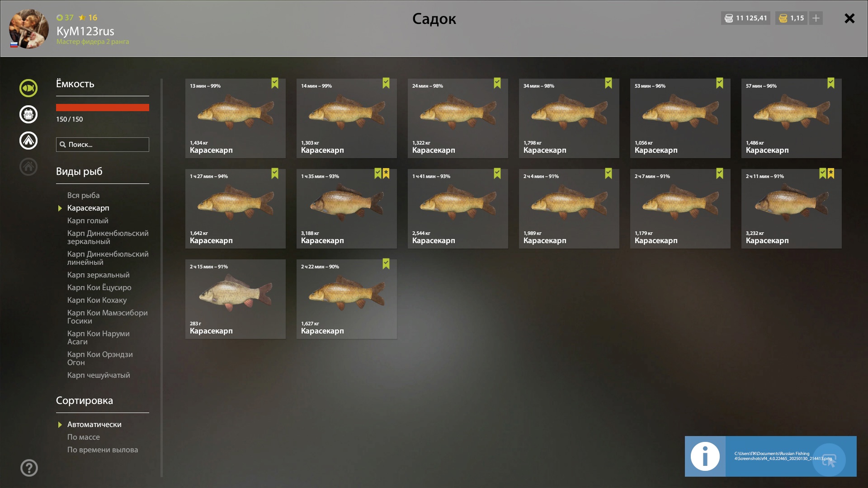
Task: Toggle green bookmark on 1,627 кг Карасекарп
Action: click(x=386, y=264)
